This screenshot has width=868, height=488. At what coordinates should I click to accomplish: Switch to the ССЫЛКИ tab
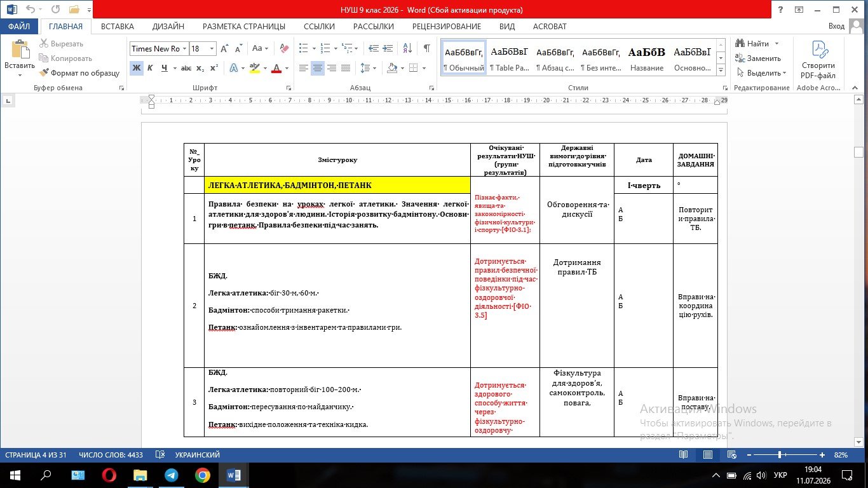click(x=319, y=27)
